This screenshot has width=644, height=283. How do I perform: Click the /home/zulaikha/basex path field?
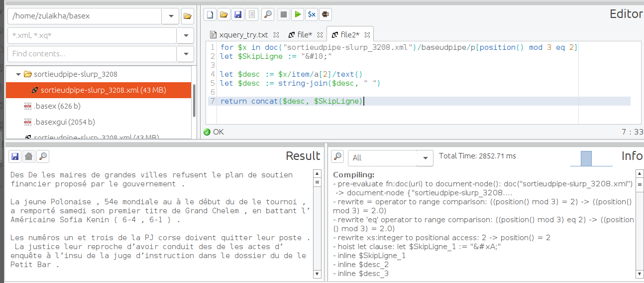(85, 16)
